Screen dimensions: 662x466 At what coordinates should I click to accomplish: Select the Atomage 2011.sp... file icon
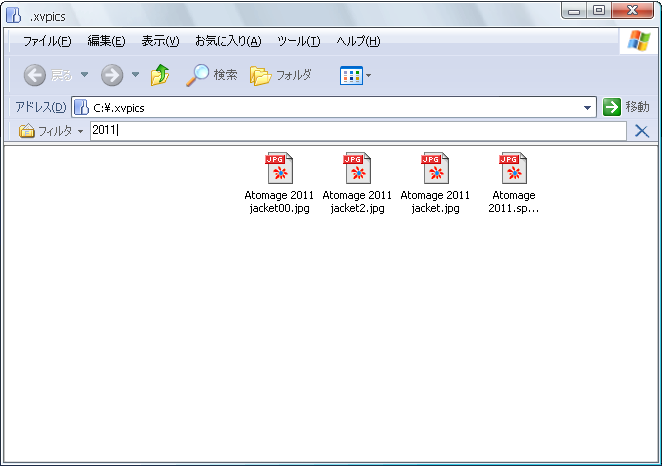[x=513, y=168]
